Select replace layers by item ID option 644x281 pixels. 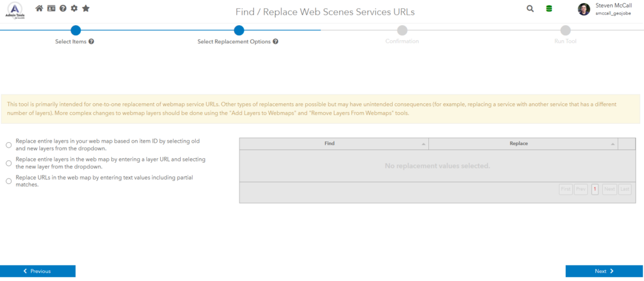point(9,145)
